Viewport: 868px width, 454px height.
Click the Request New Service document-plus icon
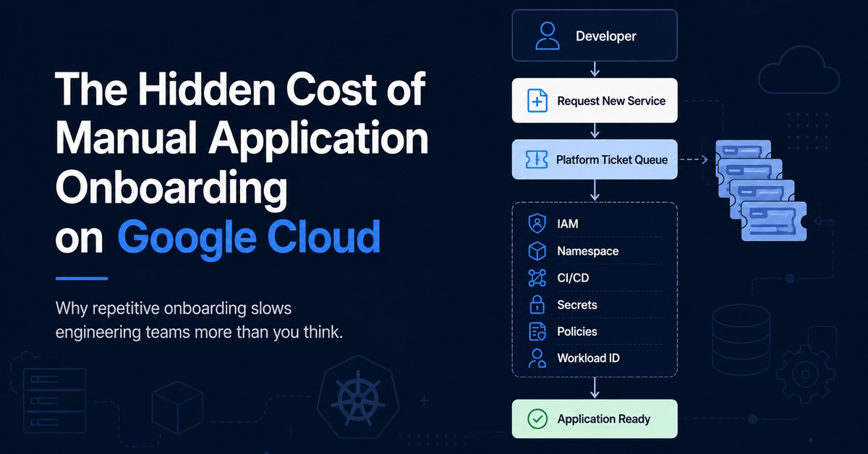(x=537, y=101)
